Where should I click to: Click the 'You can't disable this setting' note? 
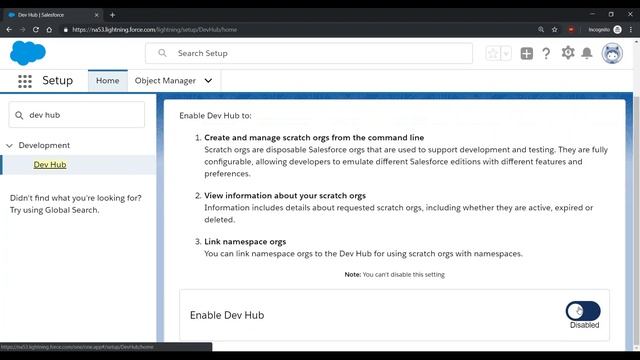tap(395, 275)
